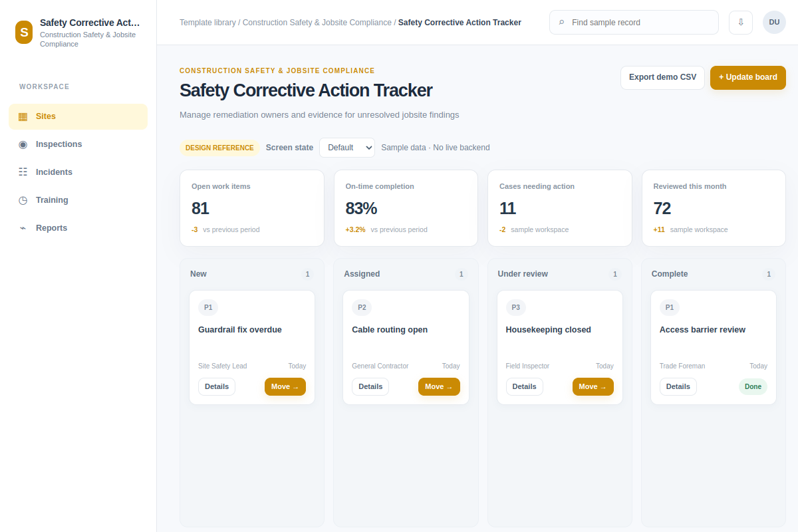Click Done badge on Access barrier review
798x532 pixels.
(x=753, y=386)
